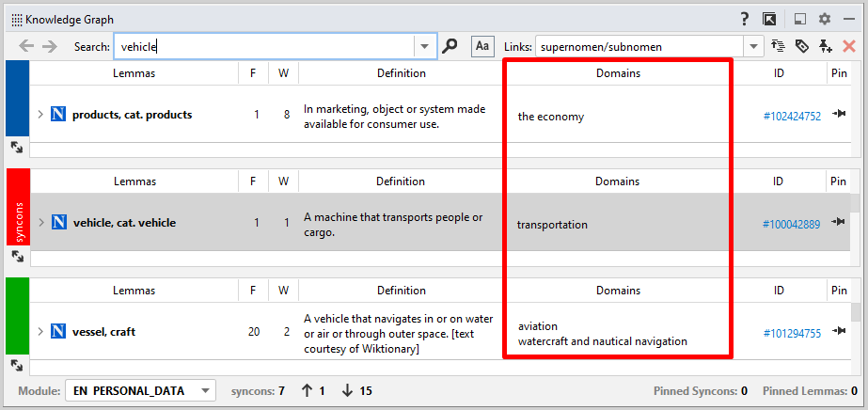Screen dimensions: 868x410
Task: Toggle pin for the vehicle syncon
Action: click(839, 223)
